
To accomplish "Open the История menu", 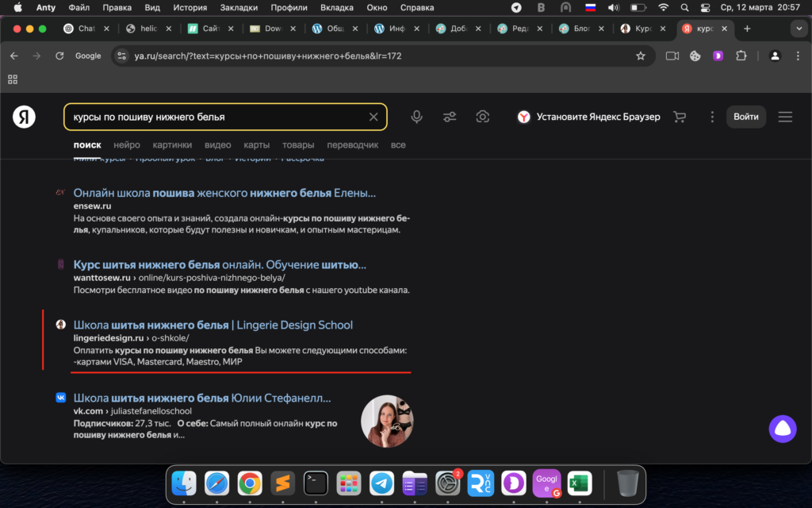I will (190, 7).
